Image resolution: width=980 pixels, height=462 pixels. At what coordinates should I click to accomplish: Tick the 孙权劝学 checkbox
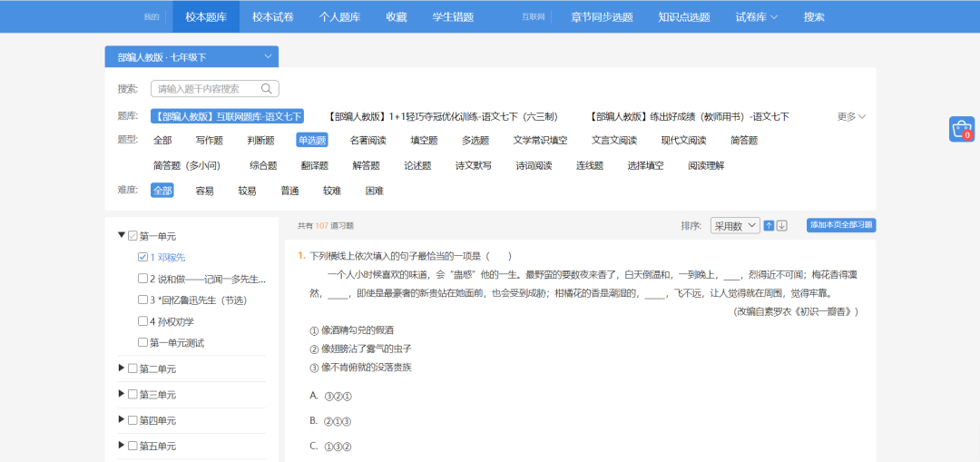tap(142, 321)
